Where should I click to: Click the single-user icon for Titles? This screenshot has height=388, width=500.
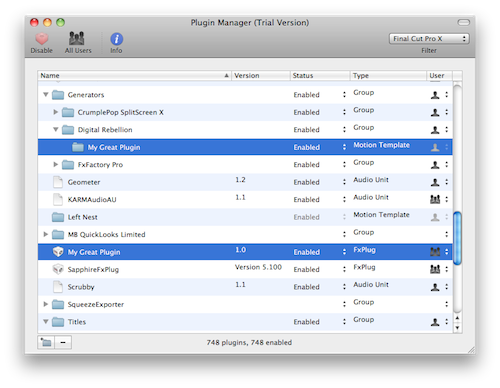click(435, 322)
